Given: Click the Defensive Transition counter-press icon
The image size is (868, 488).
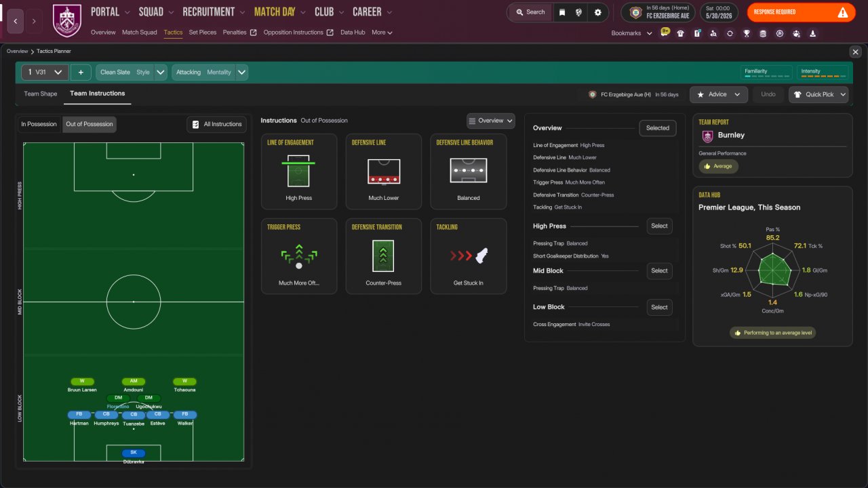Looking at the screenshot, I should [x=384, y=256].
